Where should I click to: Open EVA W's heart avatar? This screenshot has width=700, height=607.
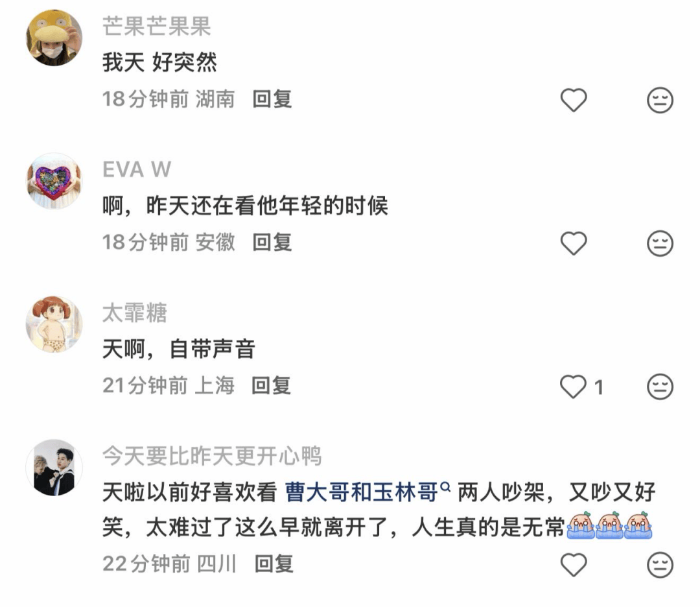pos(54,181)
